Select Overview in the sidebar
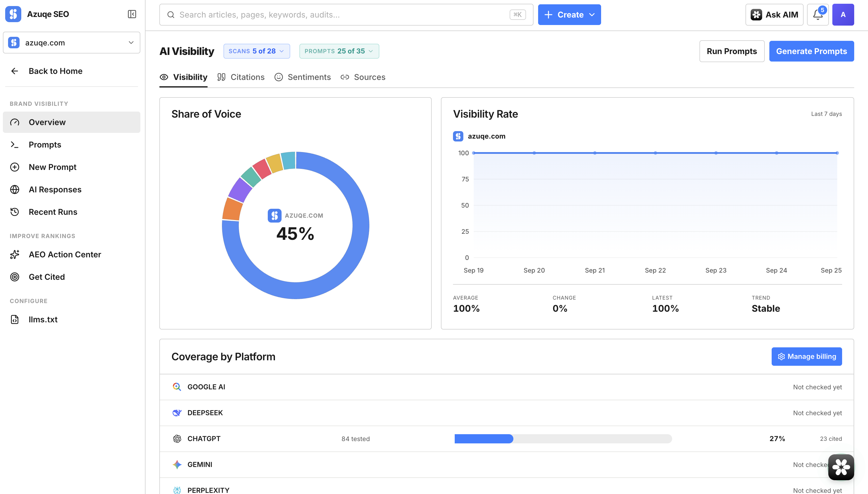 coord(72,122)
